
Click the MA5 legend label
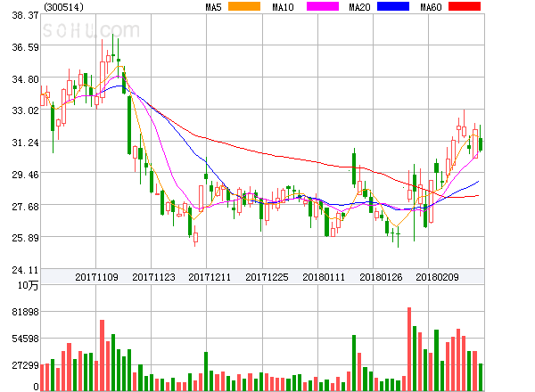pos(214,7)
